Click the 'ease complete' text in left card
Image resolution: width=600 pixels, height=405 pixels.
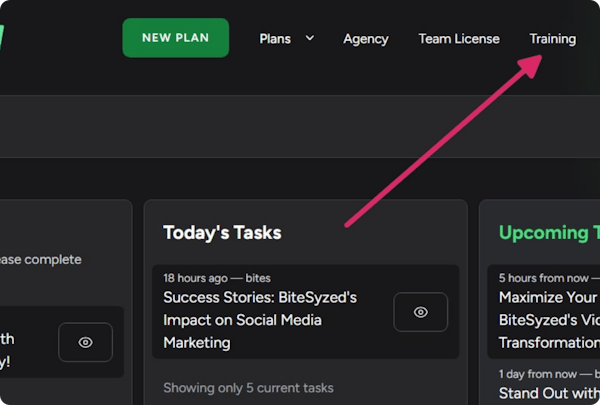[x=42, y=260]
